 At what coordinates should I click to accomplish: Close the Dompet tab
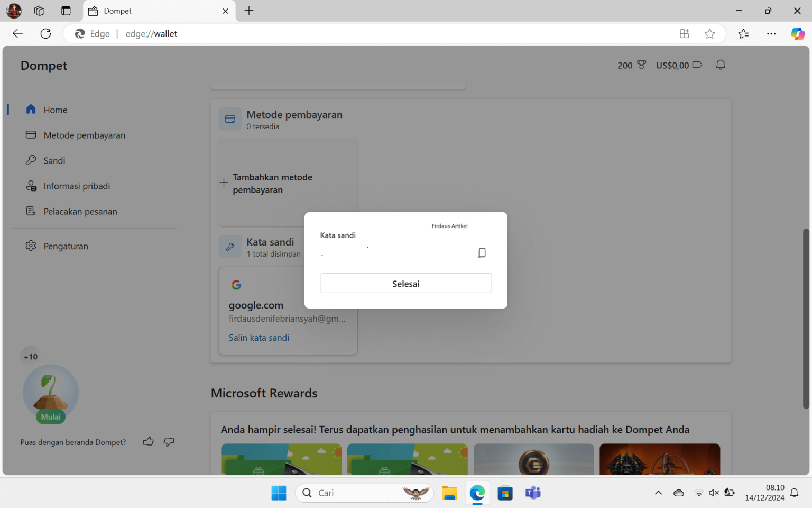(x=226, y=11)
